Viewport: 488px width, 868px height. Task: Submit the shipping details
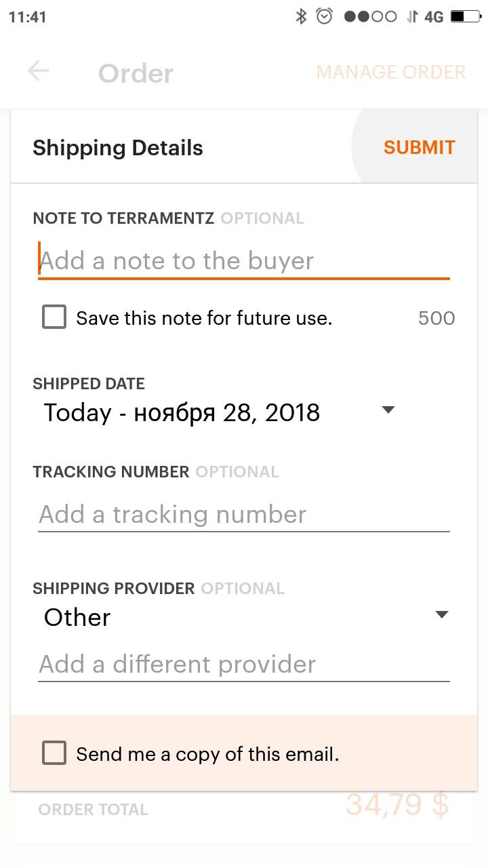(x=420, y=147)
